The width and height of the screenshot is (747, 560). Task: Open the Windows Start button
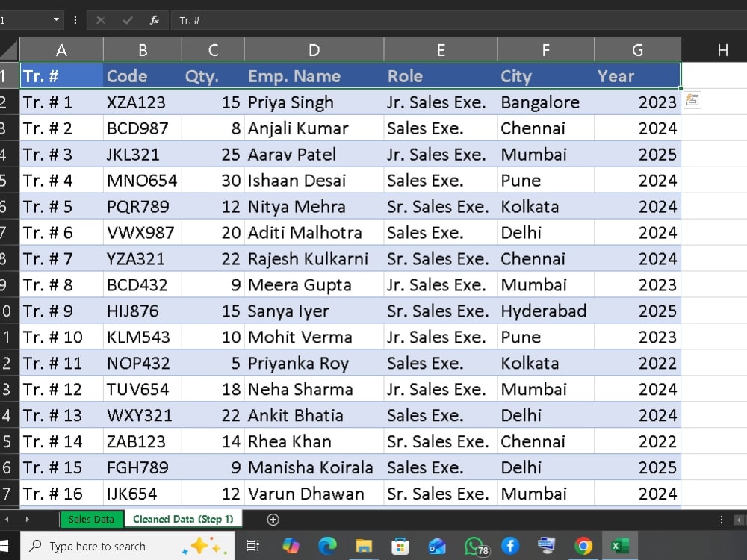point(4,546)
